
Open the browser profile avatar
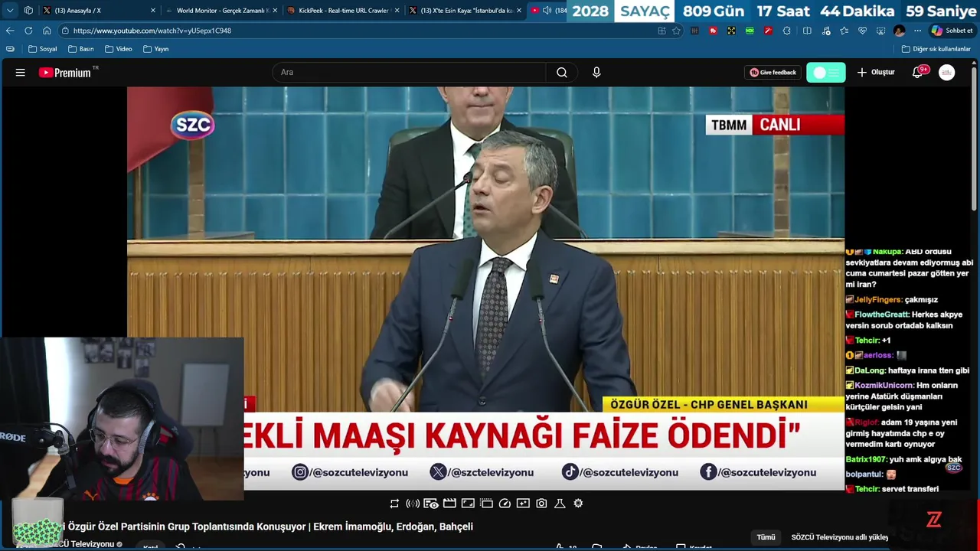(900, 31)
